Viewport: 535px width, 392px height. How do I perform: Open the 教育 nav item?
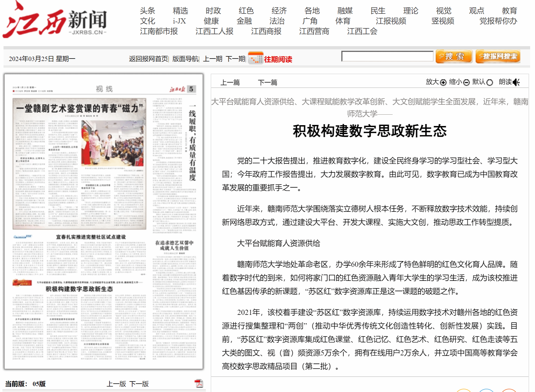click(x=510, y=11)
